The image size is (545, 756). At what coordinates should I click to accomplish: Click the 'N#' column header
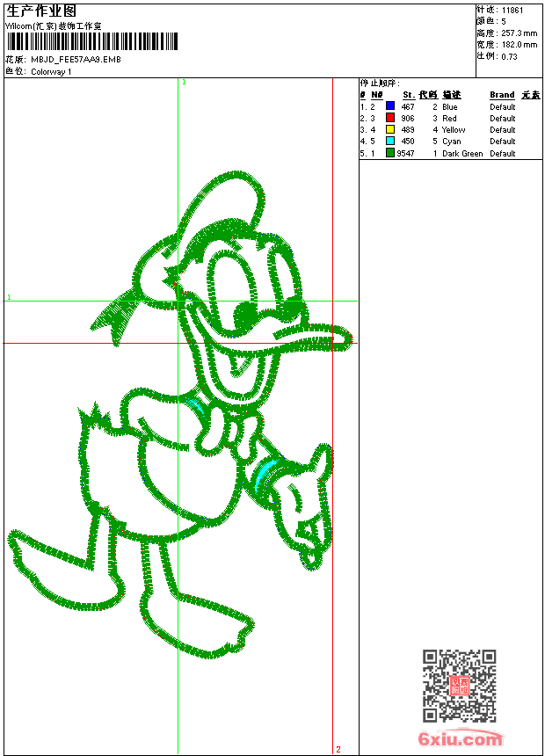coord(377,95)
